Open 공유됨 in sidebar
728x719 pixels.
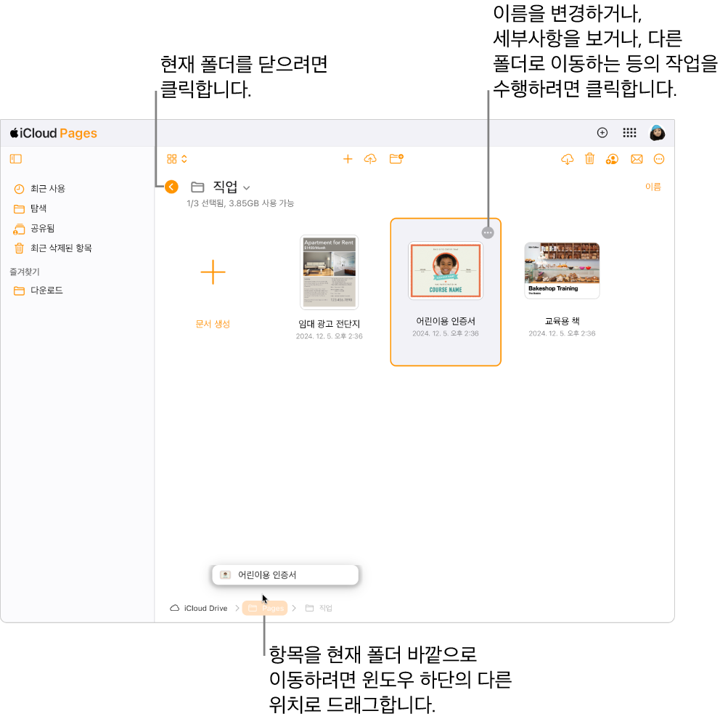(34, 229)
